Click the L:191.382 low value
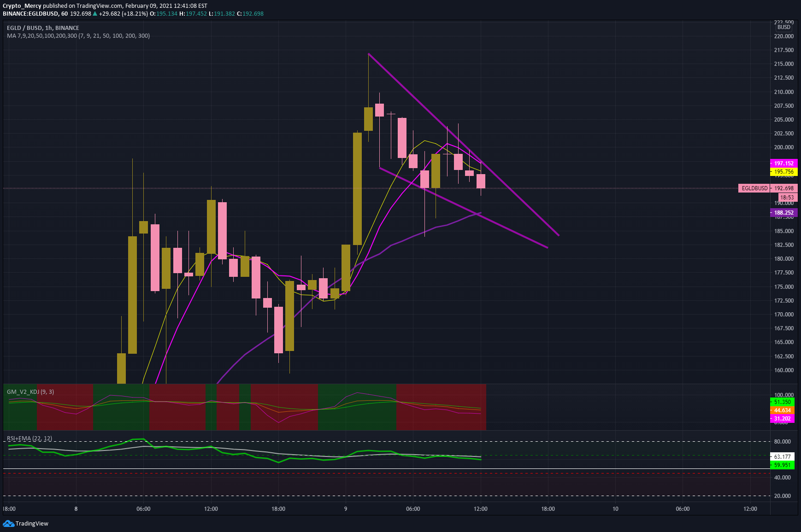The image size is (801, 532). [222, 13]
